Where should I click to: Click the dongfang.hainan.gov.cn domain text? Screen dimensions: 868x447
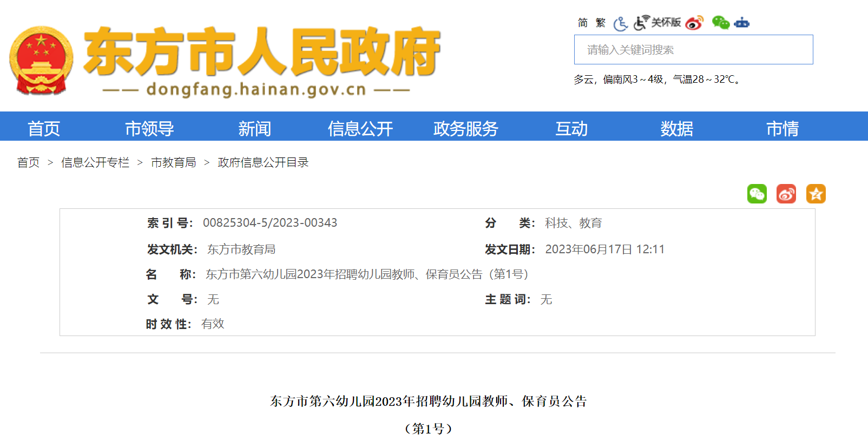pyautogui.click(x=257, y=89)
